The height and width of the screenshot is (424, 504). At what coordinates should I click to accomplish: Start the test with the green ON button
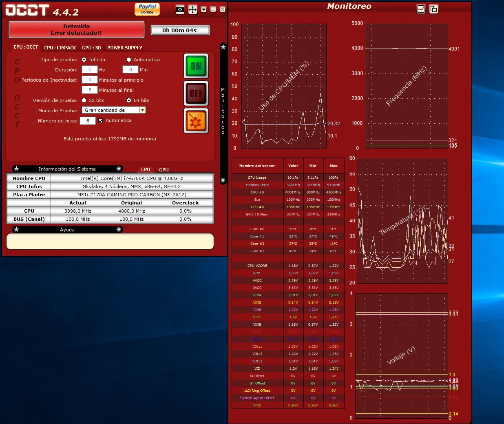coord(196,66)
